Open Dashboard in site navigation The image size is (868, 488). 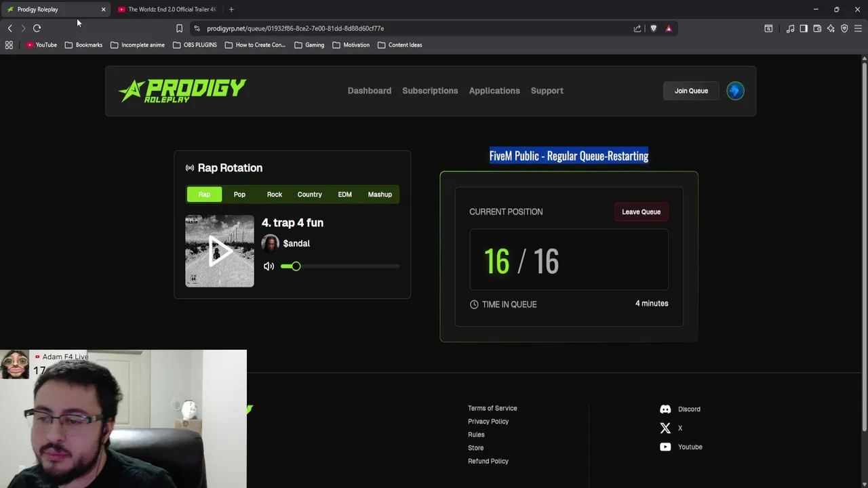coord(370,91)
